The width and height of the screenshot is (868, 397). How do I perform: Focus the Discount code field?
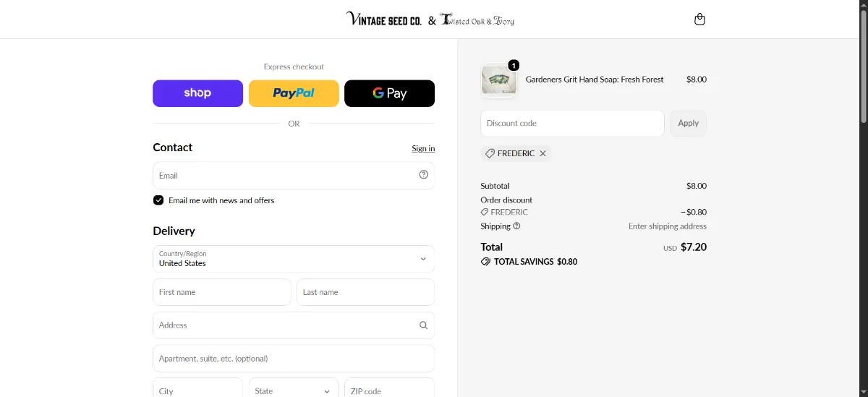572,123
